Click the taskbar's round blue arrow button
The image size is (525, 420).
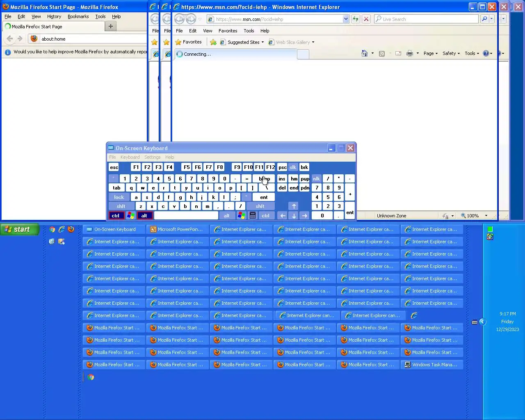pos(482,322)
